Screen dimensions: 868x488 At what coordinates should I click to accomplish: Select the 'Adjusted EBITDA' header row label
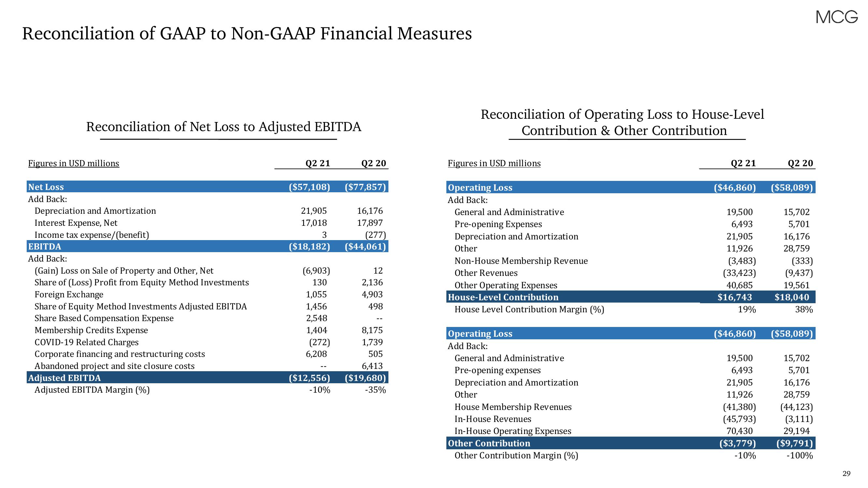point(64,378)
